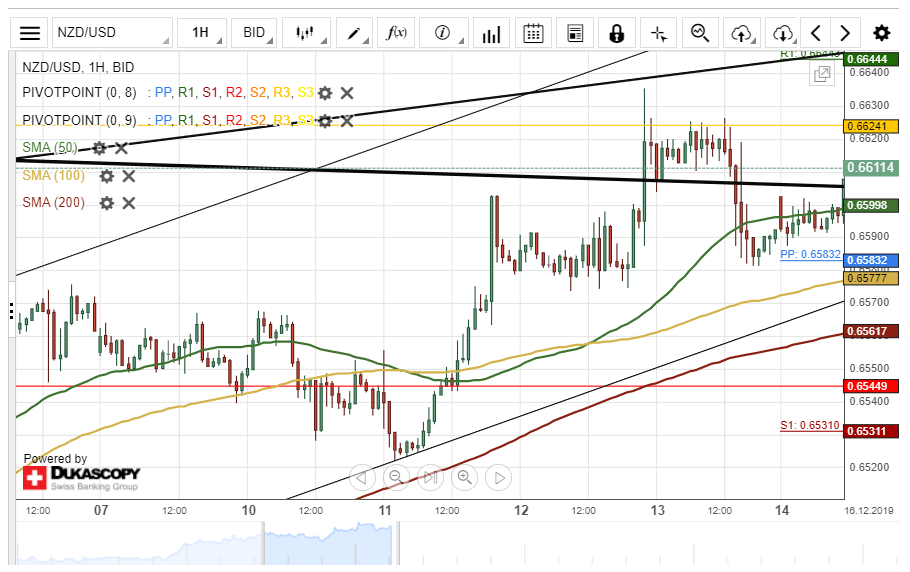
Task: Click the scroll-left playback arrow
Action: pos(362,478)
